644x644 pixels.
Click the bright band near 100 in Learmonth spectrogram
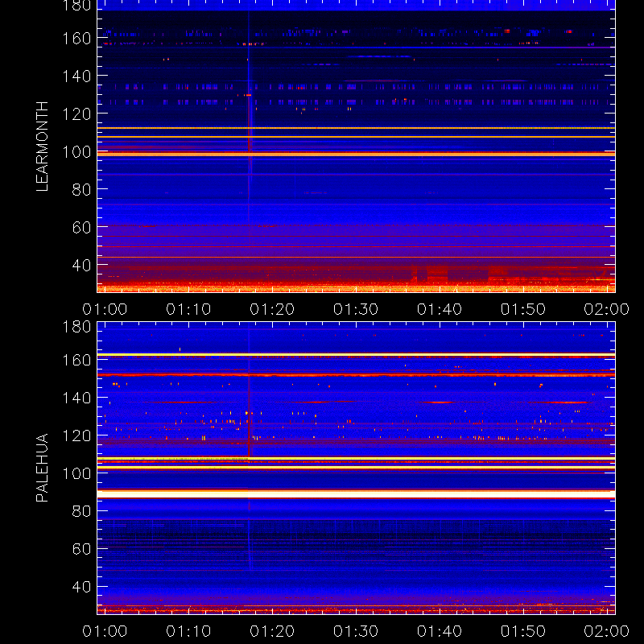(x=356, y=154)
